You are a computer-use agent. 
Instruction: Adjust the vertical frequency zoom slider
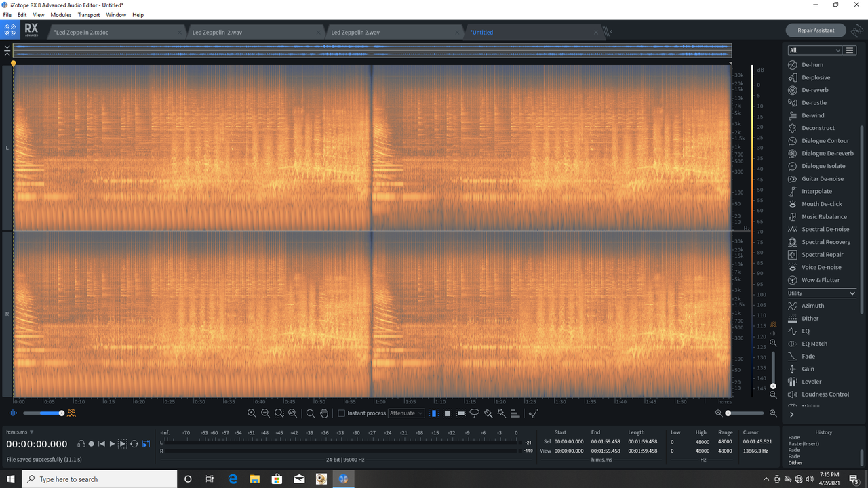[x=773, y=369]
